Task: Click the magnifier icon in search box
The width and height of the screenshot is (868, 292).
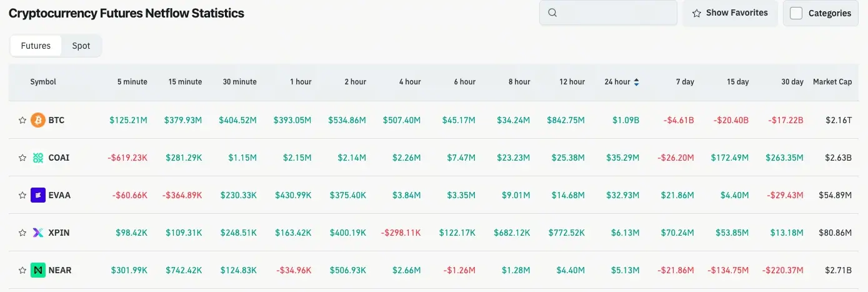Action: [x=552, y=13]
